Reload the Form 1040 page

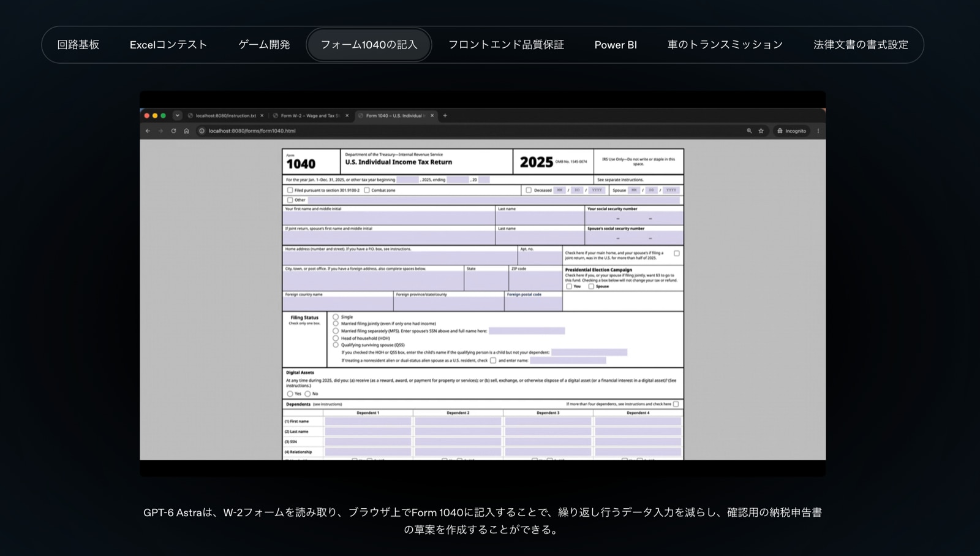173,131
